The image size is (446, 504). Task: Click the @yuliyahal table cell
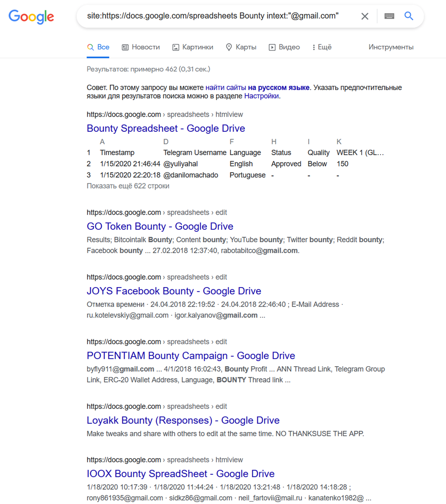click(x=180, y=164)
